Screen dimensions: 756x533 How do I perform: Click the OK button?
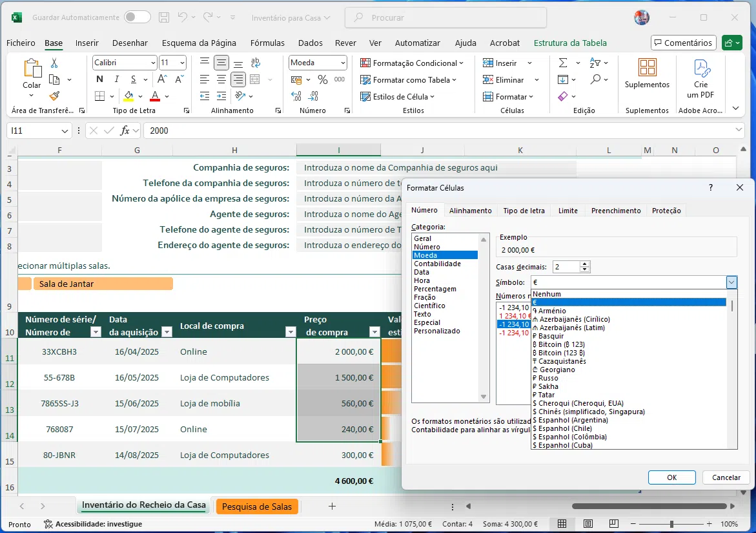click(671, 477)
